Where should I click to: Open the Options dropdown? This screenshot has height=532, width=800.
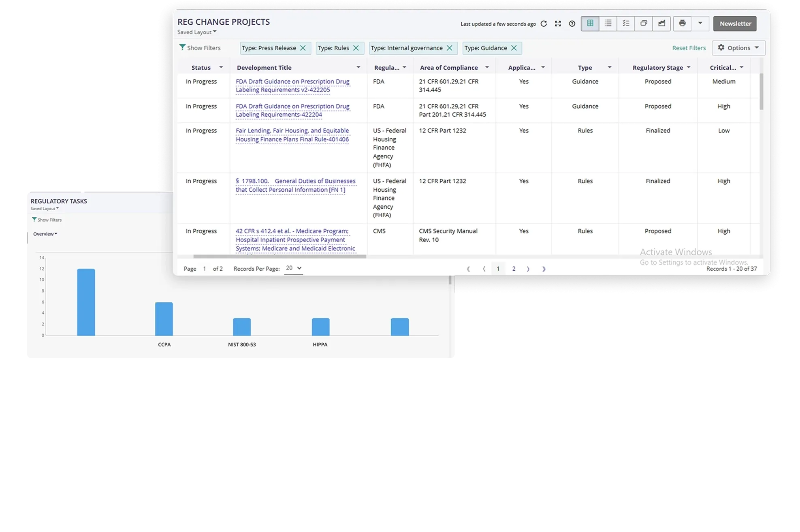coord(738,48)
